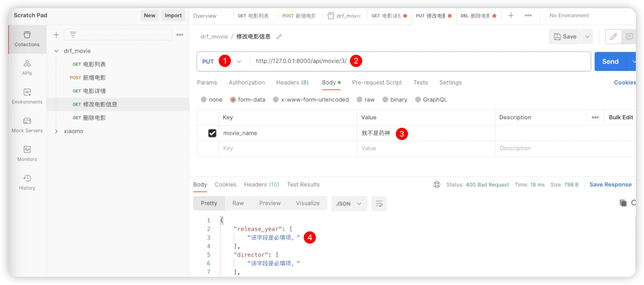Open the APIs sidebar panel

(27, 68)
